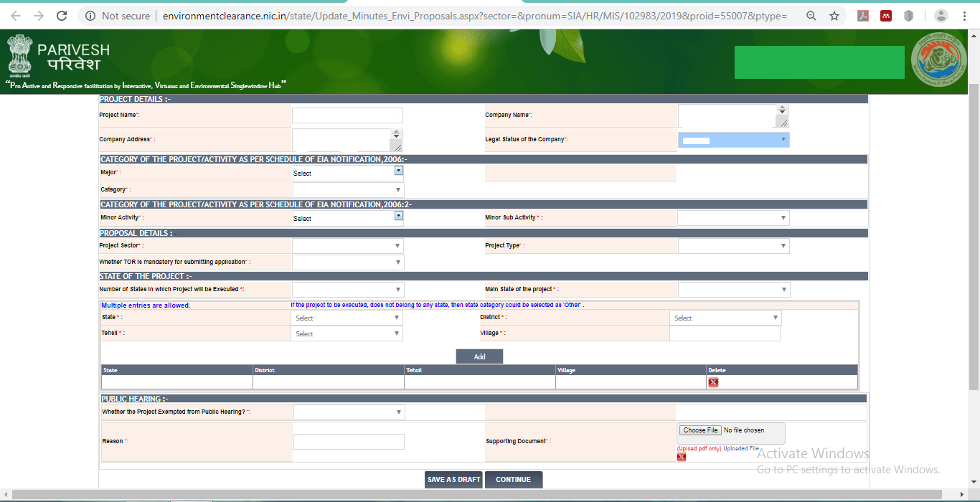Open the Minor Activity dropdown
The width and height of the screenshot is (980, 502).
click(x=399, y=215)
